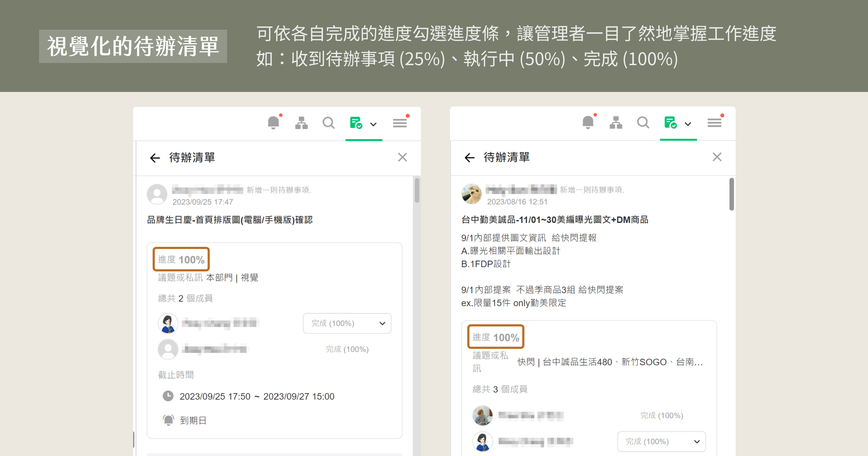This screenshot has height=456, width=868.
Task: Click the notification bell in right panel
Action: coord(588,123)
